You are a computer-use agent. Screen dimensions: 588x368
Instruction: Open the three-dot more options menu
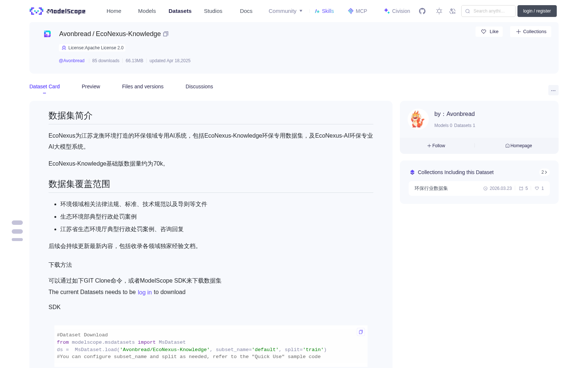pyautogui.click(x=553, y=90)
